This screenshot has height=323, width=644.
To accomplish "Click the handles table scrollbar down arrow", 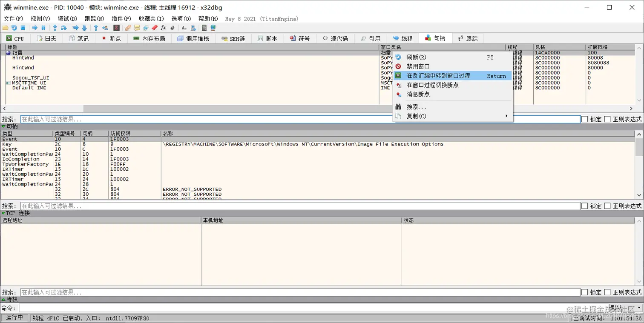I will click(x=639, y=195).
